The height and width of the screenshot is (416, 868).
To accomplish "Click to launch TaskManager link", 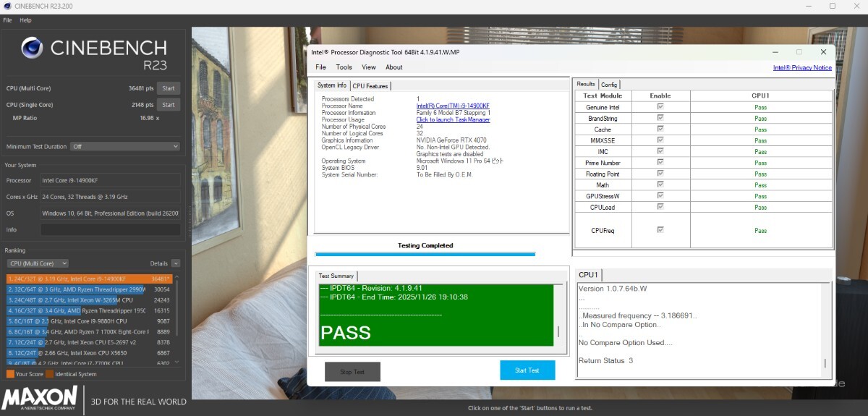I will click(x=453, y=119).
